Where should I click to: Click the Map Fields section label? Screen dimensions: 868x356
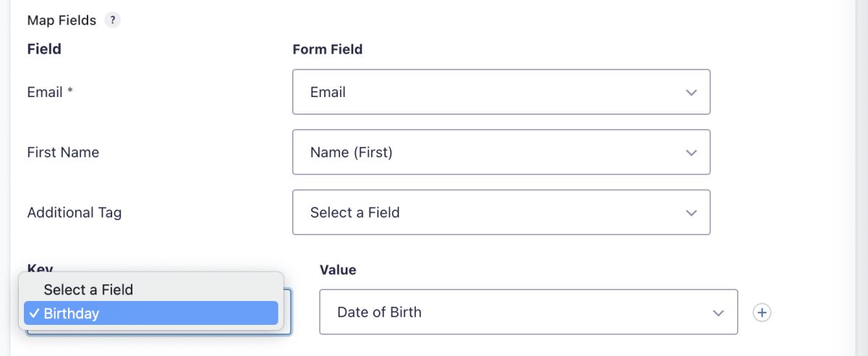coord(61,21)
